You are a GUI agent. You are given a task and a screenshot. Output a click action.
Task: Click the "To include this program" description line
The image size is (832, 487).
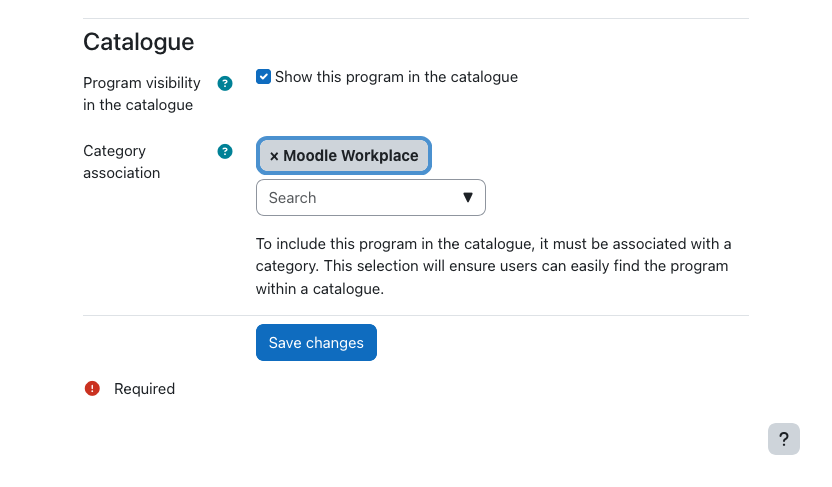(493, 244)
